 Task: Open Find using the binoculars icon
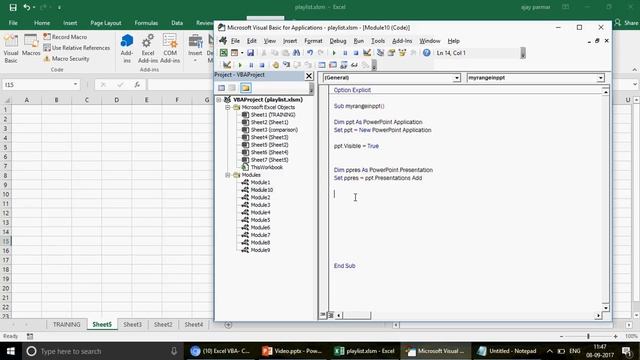[296, 53]
